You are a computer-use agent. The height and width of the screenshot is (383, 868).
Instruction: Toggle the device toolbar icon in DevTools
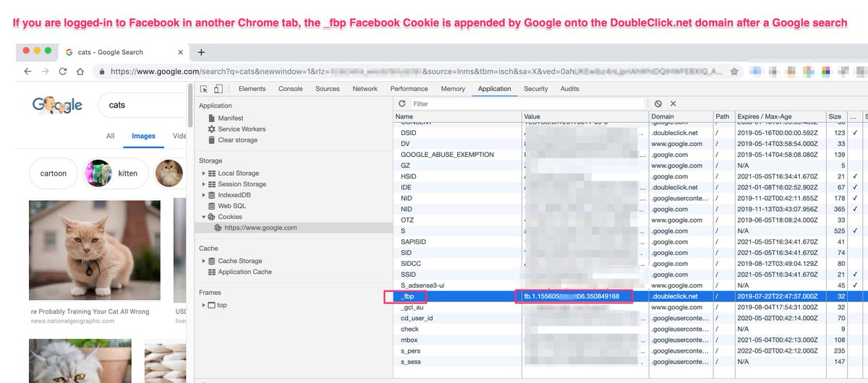[x=219, y=89]
